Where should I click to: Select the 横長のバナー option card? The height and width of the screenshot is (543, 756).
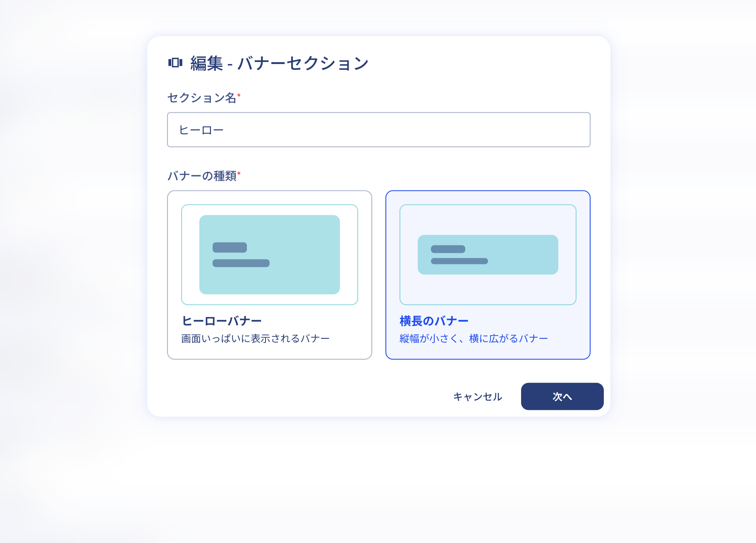coord(488,275)
